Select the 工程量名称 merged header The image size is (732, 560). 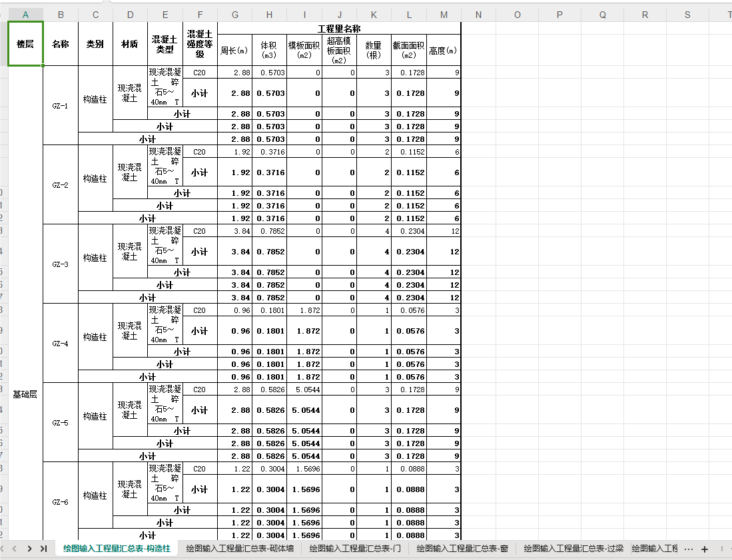click(340, 29)
